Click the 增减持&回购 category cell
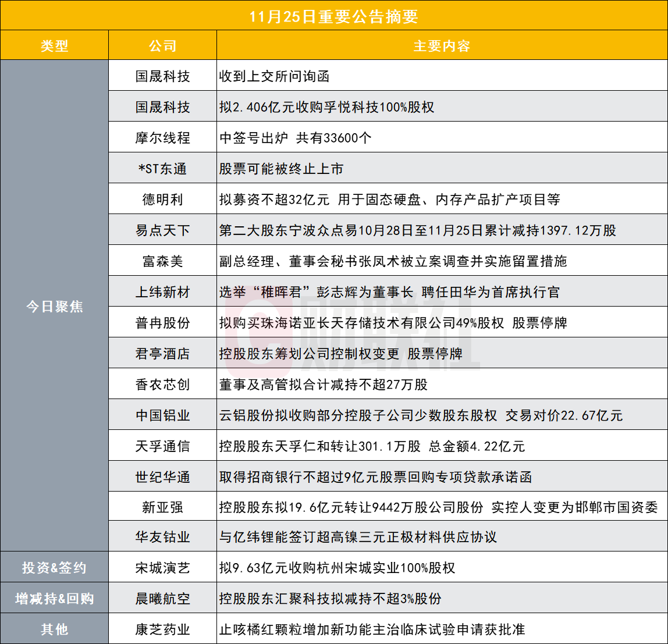 point(54,598)
